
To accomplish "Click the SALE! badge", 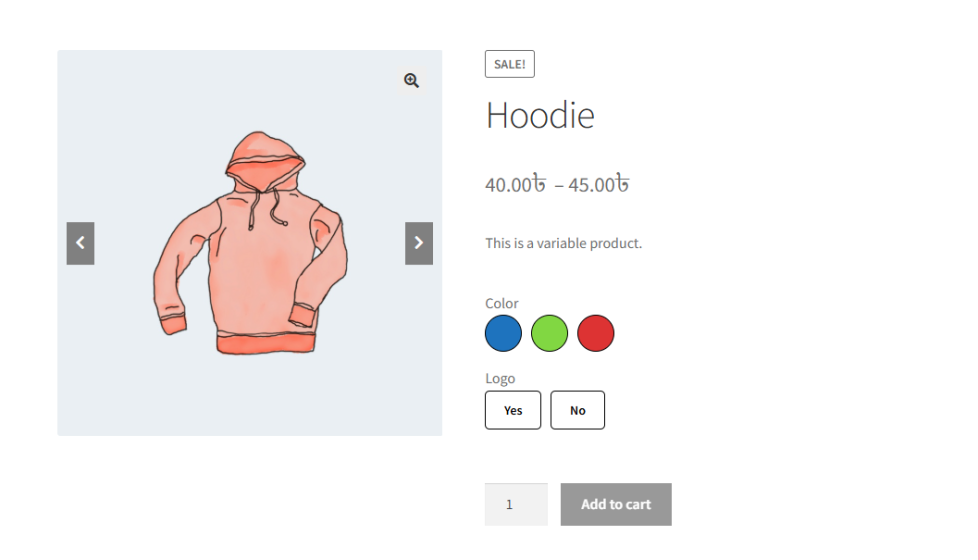I will [510, 64].
